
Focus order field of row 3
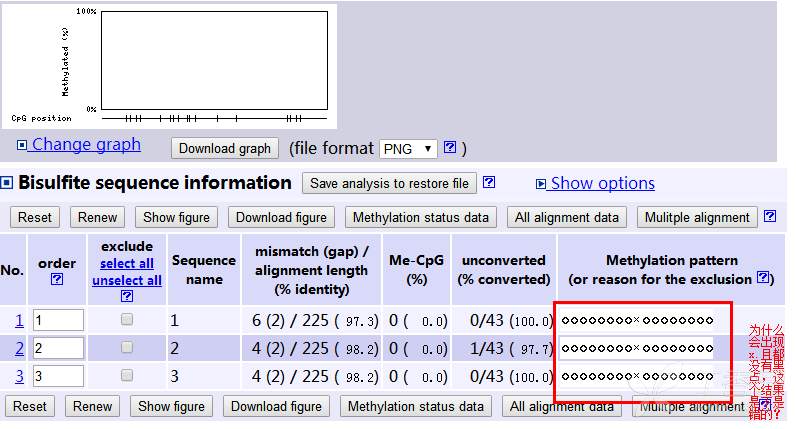[x=58, y=376]
